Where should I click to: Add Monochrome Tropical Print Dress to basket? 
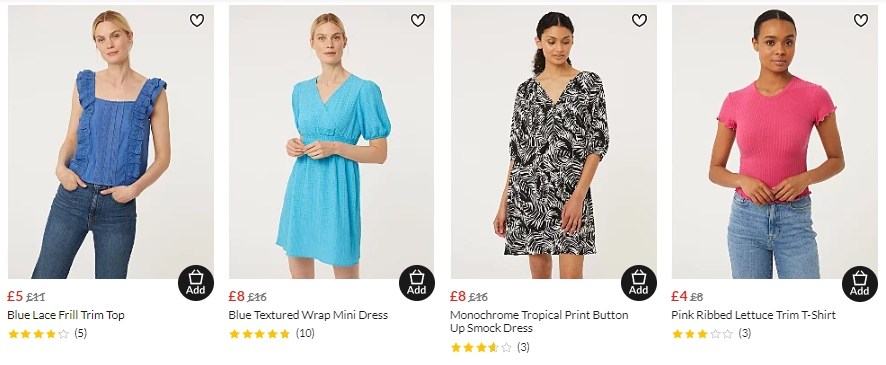639,283
